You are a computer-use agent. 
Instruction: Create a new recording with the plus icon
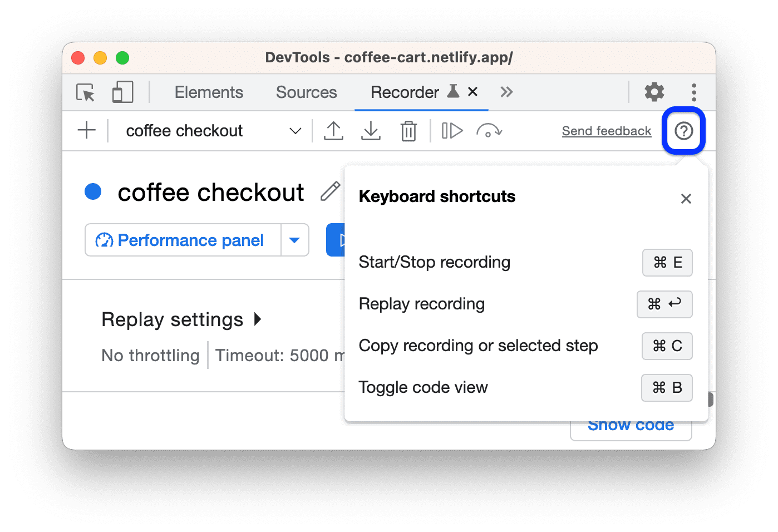tap(86, 130)
